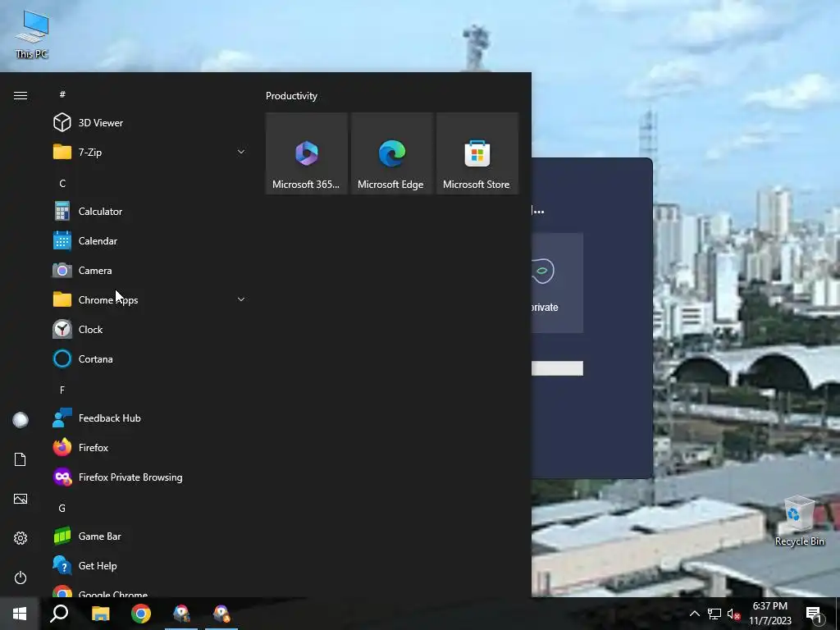
Task: Open the Microsoft Edge tile
Action: coord(391,153)
